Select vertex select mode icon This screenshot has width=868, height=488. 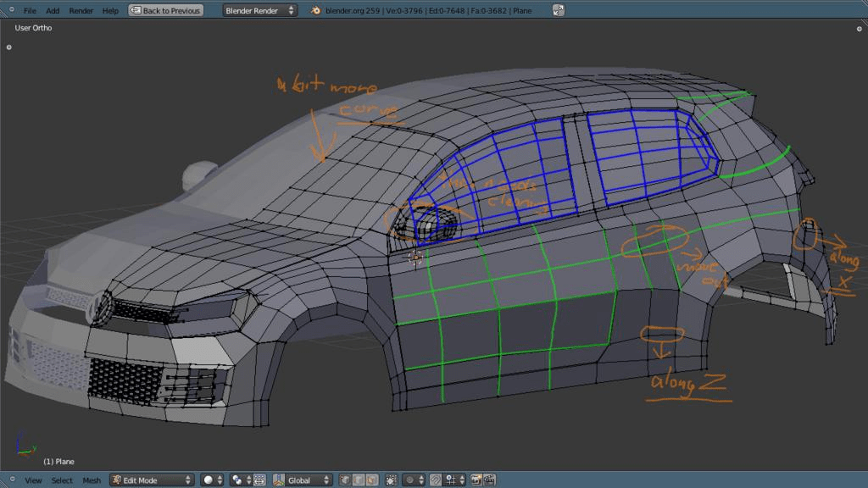[x=346, y=480]
